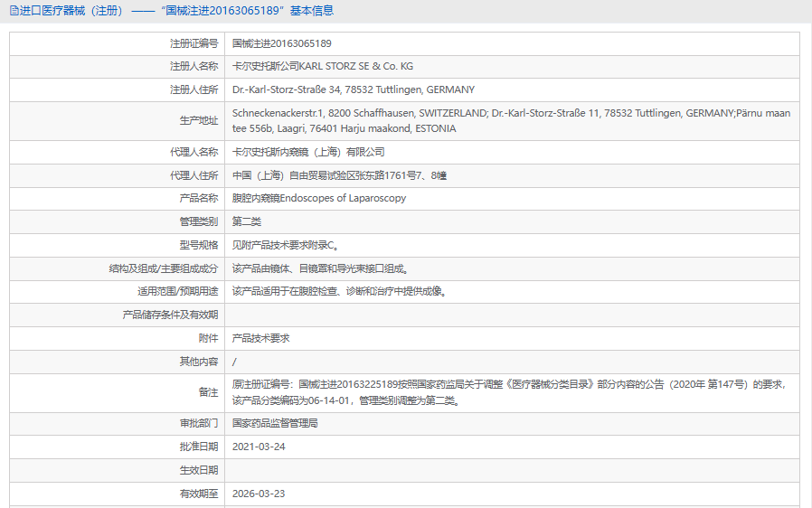The image size is (812, 508).
Task: Select the expiry date 2026-03-23
Action: pos(259,494)
